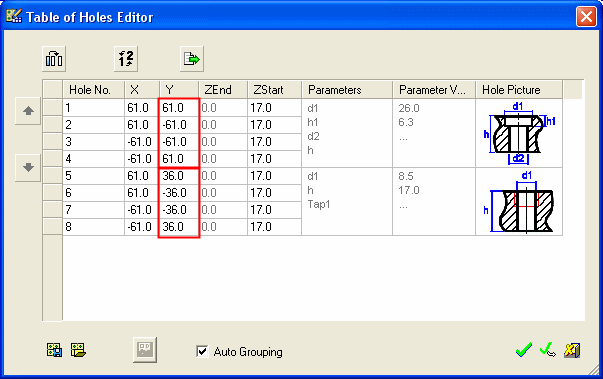Click the Y column header
The image size is (603, 379).
(x=179, y=90)
